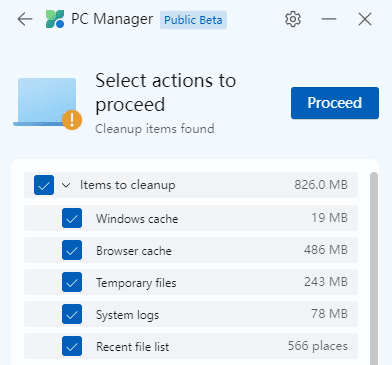
Task: Click the 243 MB size value
Action: tap(326, 282)
